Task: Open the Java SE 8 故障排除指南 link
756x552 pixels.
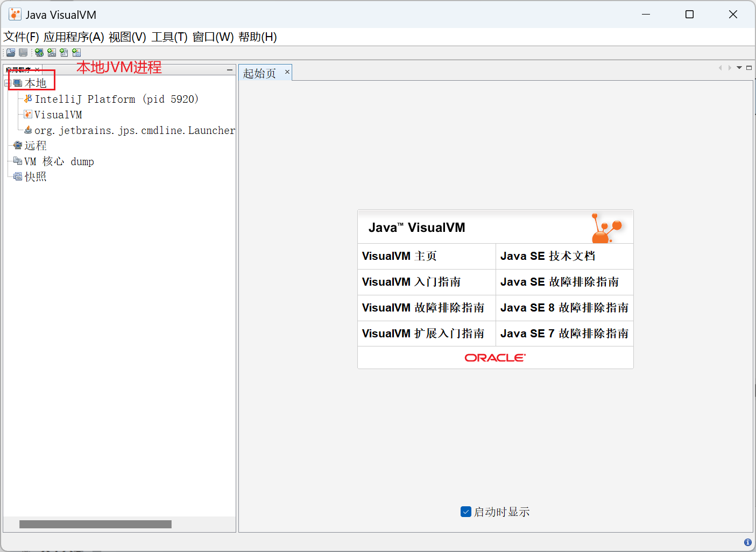Action: pyautogui.click(x=564, y=308)
